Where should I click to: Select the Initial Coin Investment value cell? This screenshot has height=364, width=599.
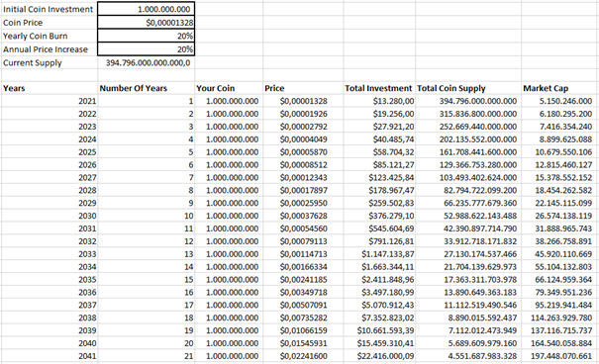[146, 9]
